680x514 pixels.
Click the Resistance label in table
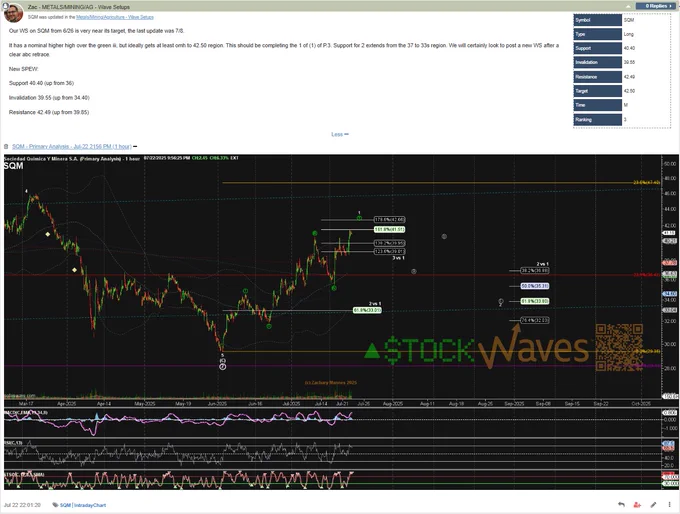click(x=598, y=77)
